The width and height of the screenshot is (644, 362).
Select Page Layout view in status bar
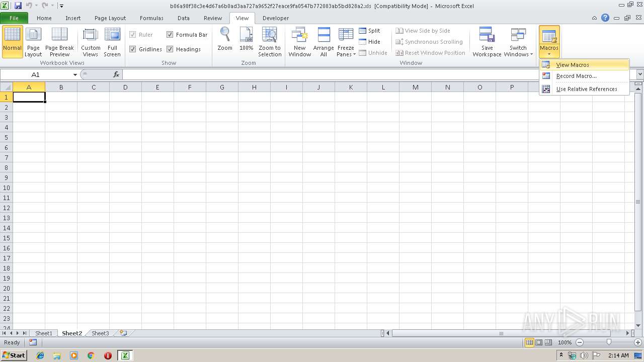(x=539, y=342)
